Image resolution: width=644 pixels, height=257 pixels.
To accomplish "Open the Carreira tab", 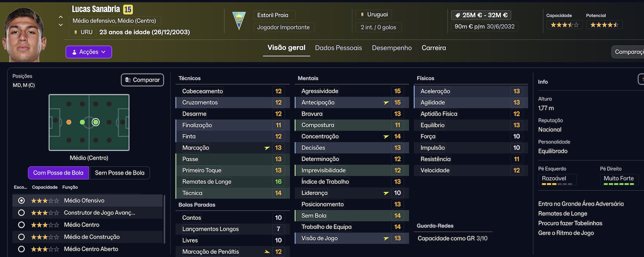I will [x=434, y=48].
